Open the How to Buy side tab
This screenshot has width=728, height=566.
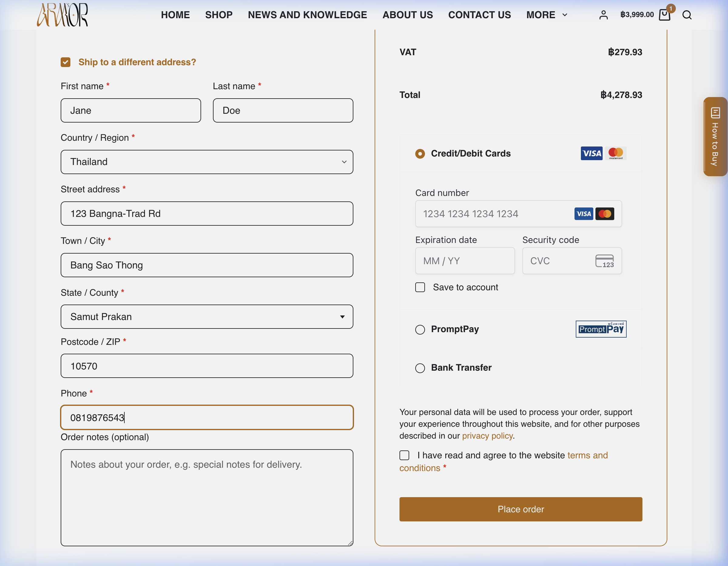(715, 136)
